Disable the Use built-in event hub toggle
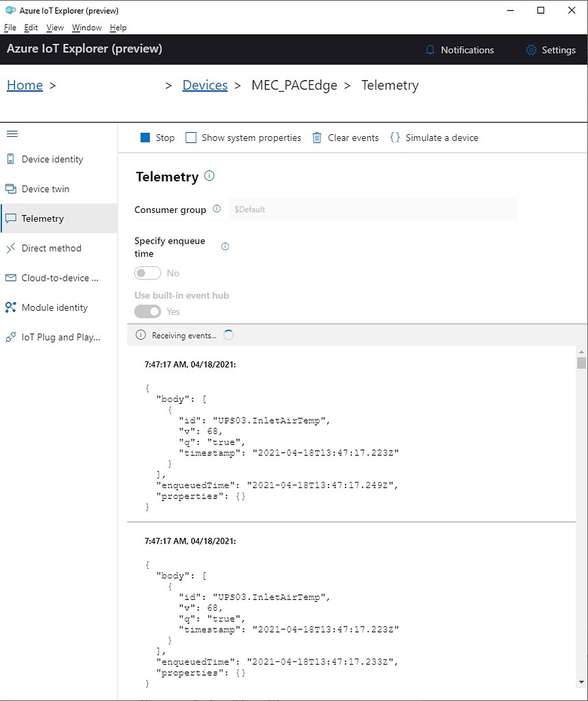The height and width of the screenshot is (701, 588). click(147, 310)
